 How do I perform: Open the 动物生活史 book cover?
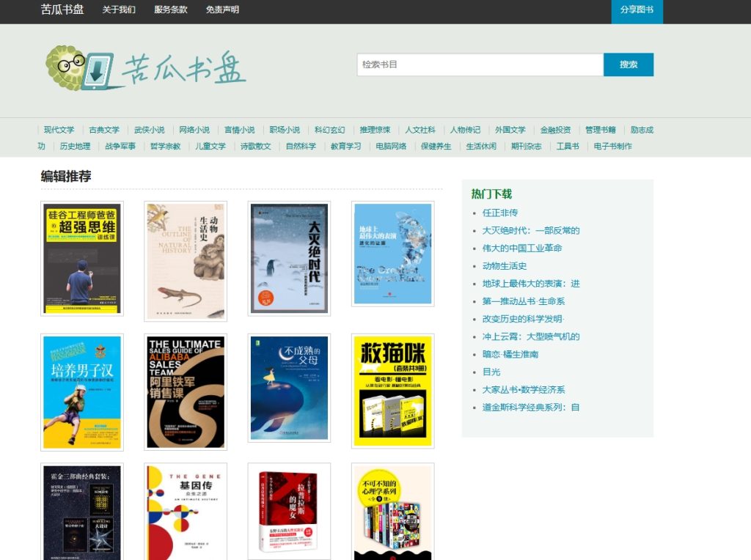[x=186, y=261]
